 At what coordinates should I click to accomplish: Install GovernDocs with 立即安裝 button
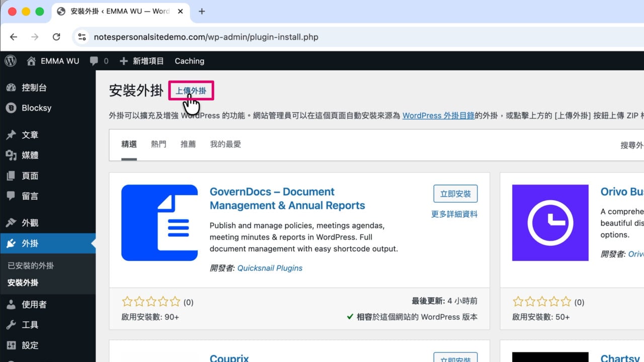455,194
